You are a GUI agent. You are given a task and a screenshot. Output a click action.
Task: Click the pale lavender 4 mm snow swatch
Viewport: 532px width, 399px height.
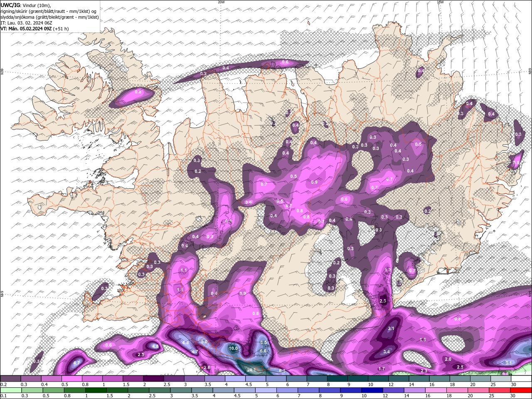coord(235,379)
